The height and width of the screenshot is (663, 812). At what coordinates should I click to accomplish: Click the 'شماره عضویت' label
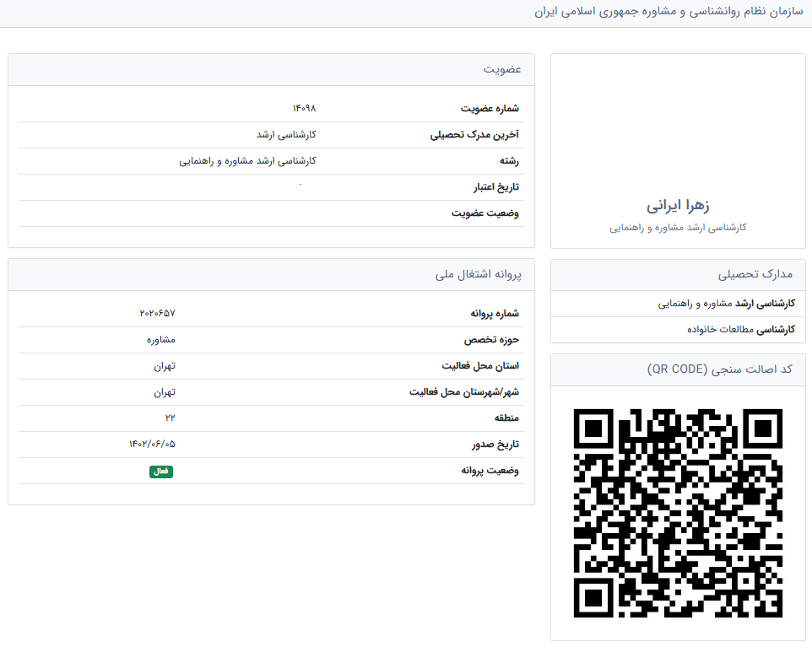pos(490,109)
